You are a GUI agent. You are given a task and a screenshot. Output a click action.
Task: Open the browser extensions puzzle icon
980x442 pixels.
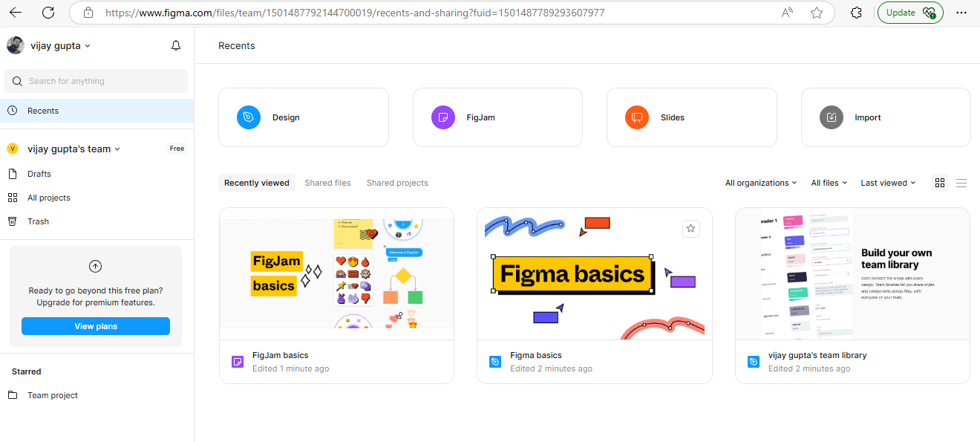pyautogui.click(x=856, y=13)
